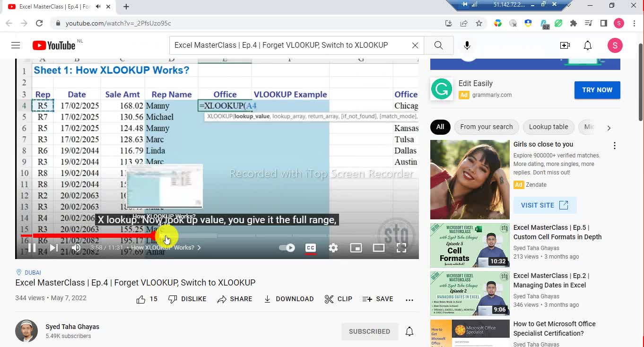Screen dimensions: 644x347
Task: Open Excel MasterClass Ep.2 video title
Action: pyautogui.click(x=551, y=280)
